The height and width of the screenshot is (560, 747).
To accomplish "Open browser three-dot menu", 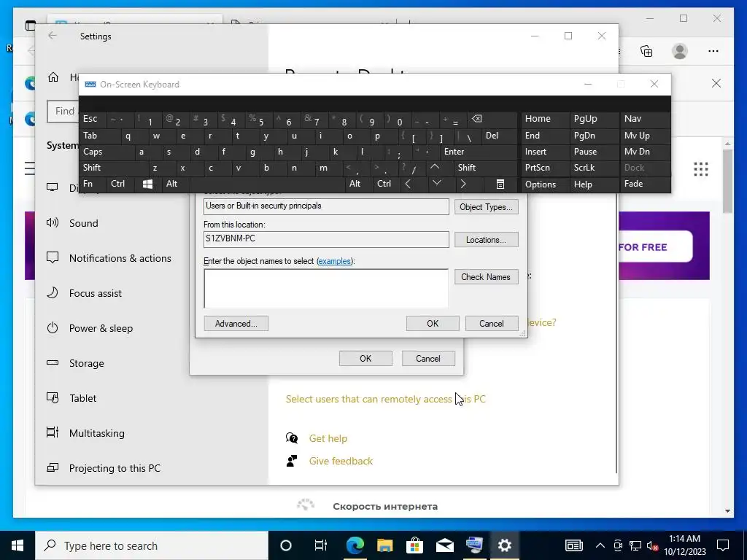I will tap(713, 51).
